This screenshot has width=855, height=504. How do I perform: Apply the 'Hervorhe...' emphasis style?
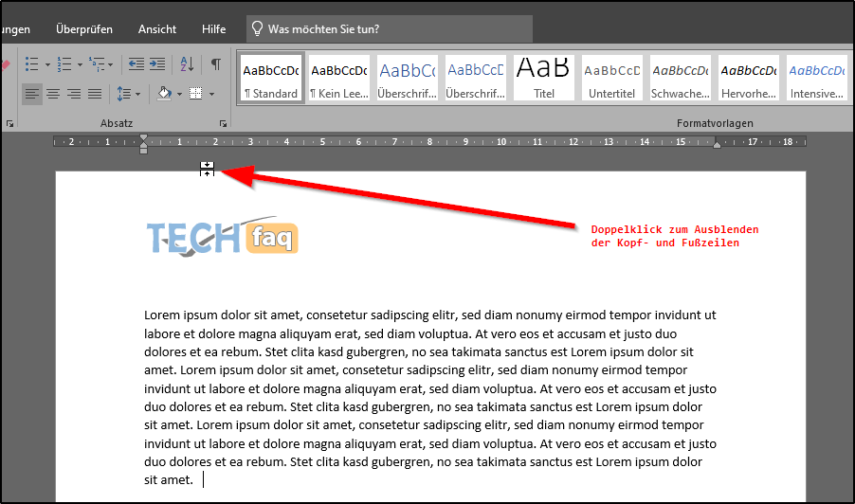[749, 78]
